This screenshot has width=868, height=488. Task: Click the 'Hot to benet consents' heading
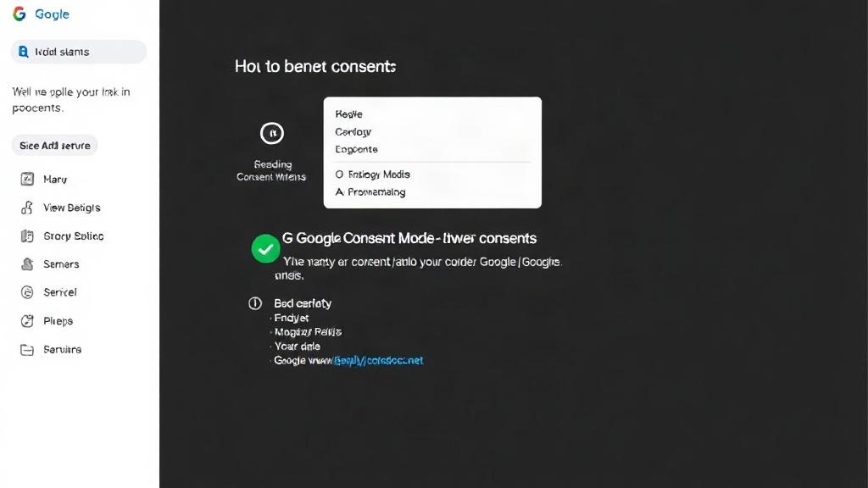pos(315,66)
